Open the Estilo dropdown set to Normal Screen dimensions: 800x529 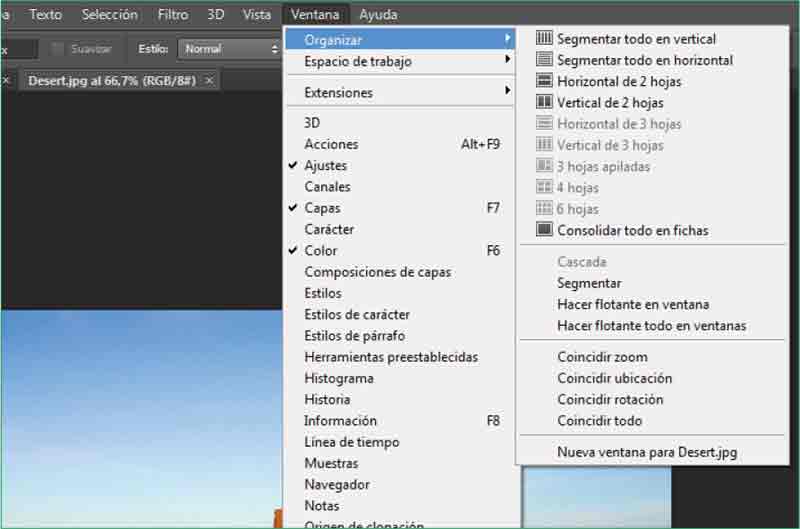coord(230,49)
